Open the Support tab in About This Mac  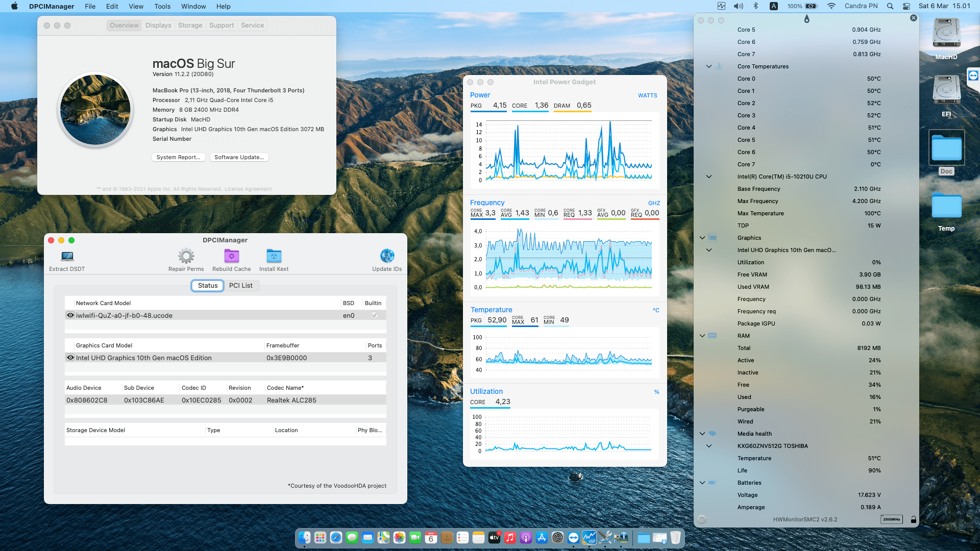222,26
